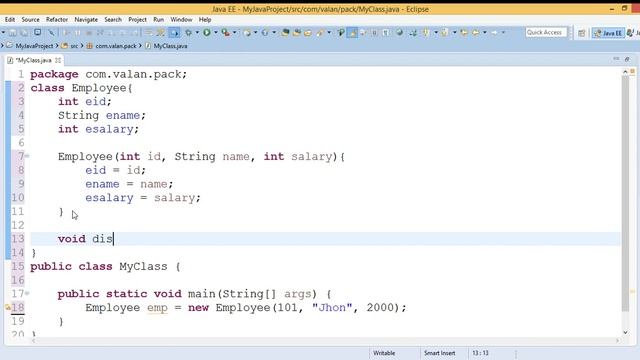
Task: Collapse the Employee constructor fold marker
Action: 27,156
